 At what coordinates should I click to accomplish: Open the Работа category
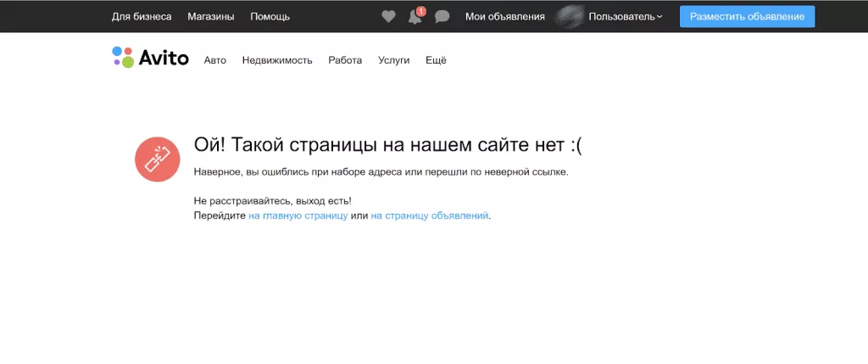pos(345,60)
